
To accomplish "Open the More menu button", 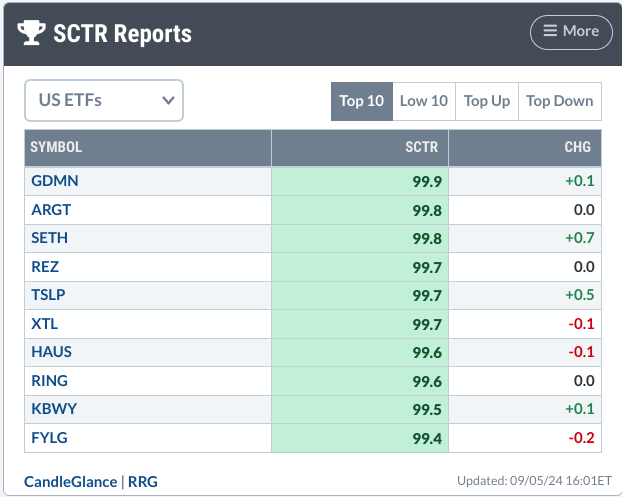I will pyautogui.click(x=570, y=31).
